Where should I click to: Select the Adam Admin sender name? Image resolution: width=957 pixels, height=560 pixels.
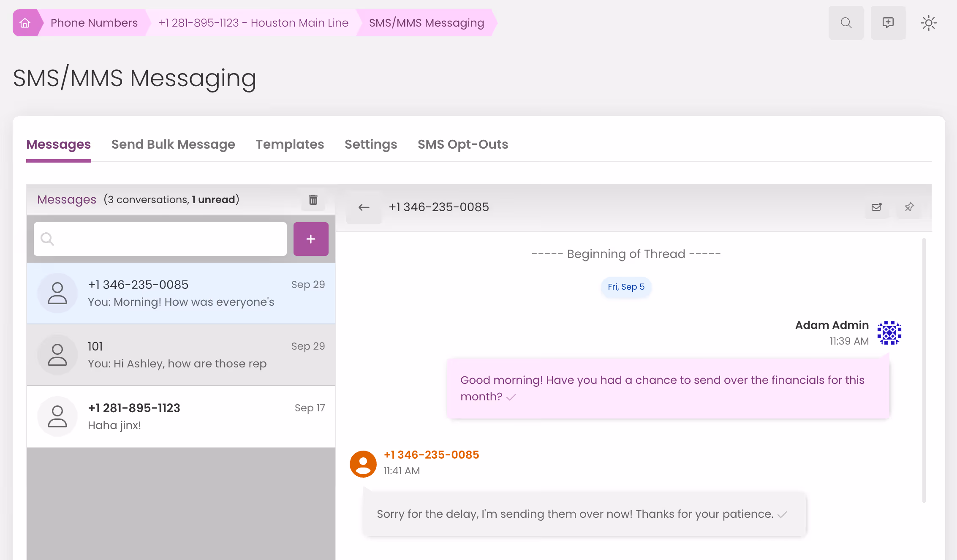point(832,325)
